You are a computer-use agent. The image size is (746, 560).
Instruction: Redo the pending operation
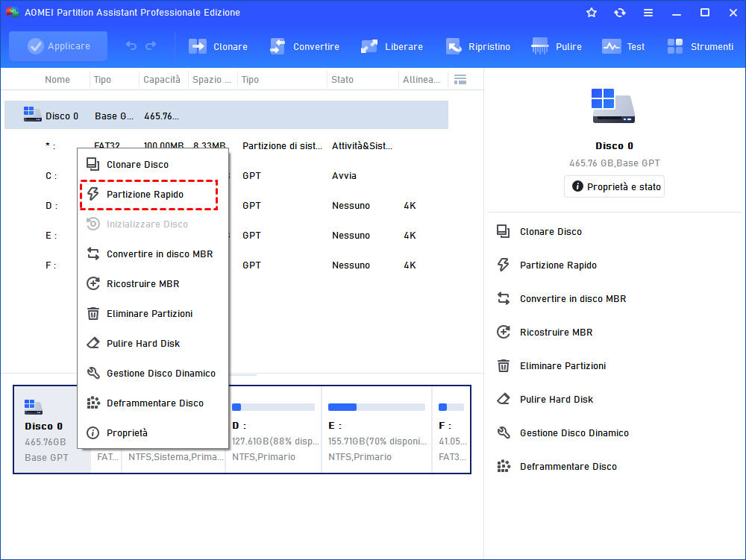[151, 46]
